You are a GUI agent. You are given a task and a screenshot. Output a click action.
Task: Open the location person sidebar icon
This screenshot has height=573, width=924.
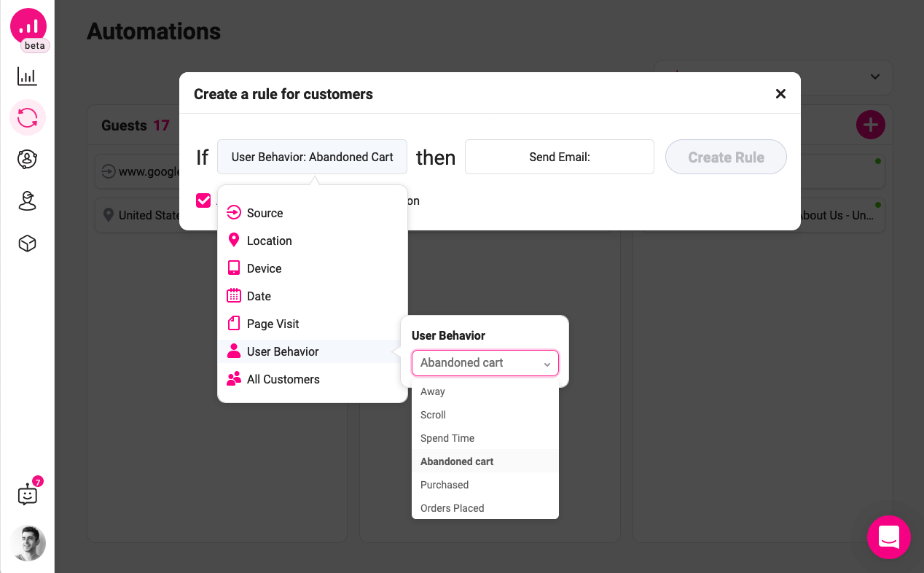pos(28,201)
